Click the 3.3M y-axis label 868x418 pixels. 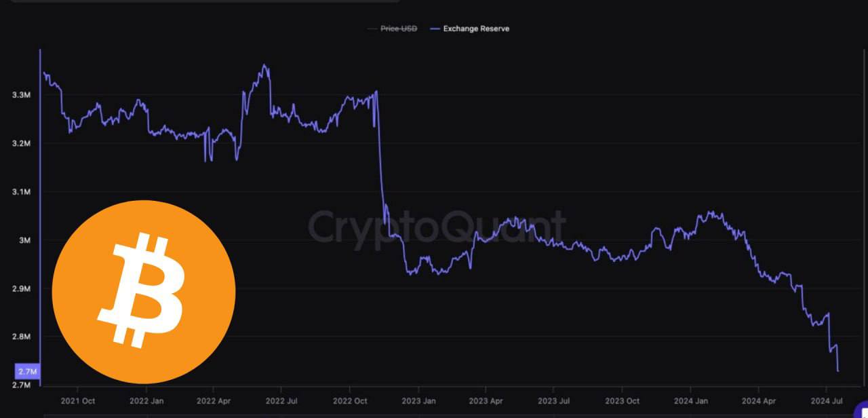(x=22, y=95)
